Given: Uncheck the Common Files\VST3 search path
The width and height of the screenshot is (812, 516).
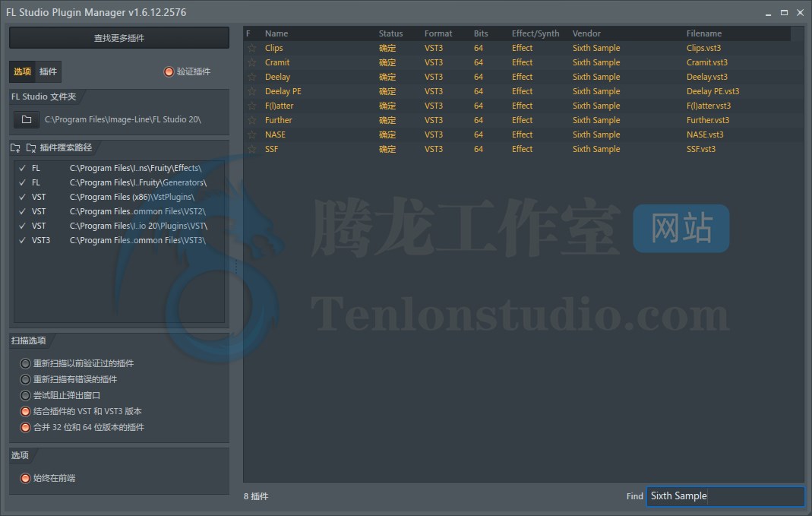Looking at the screenshot, I should pos(22,241).
